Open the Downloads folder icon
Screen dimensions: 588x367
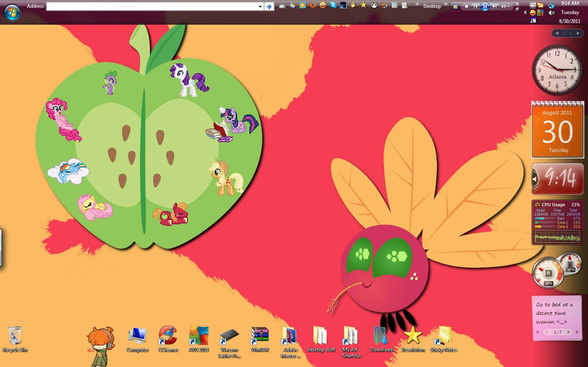pos(382,340)
